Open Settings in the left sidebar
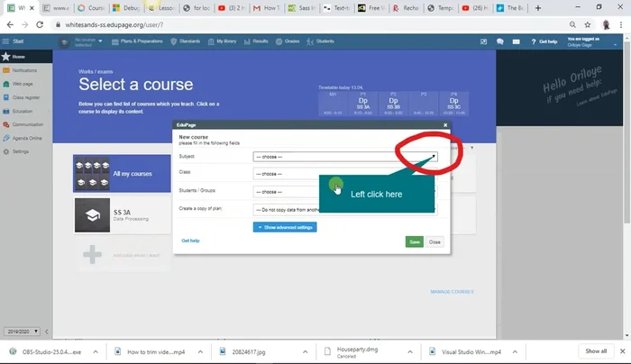Screen dimensions: 631x364 point(20,151)
